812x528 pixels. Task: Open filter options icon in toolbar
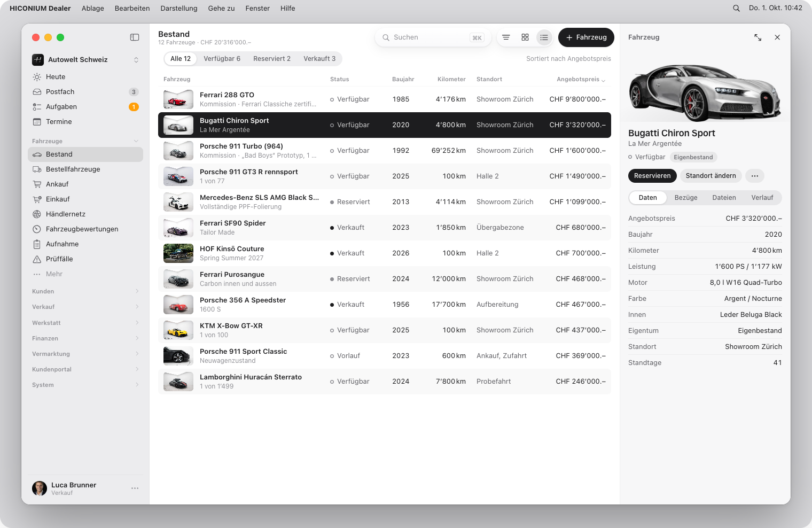pyautogui.click(x=506, y=37)
